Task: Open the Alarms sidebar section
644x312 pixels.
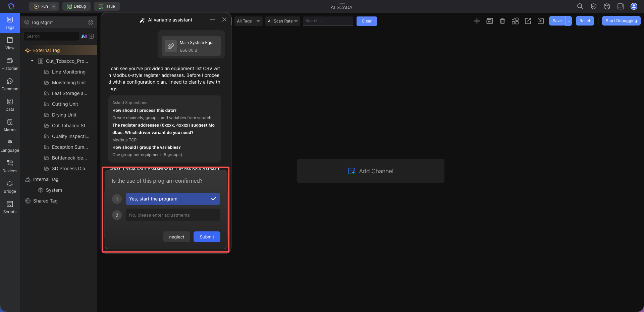Action: [10, 126]
